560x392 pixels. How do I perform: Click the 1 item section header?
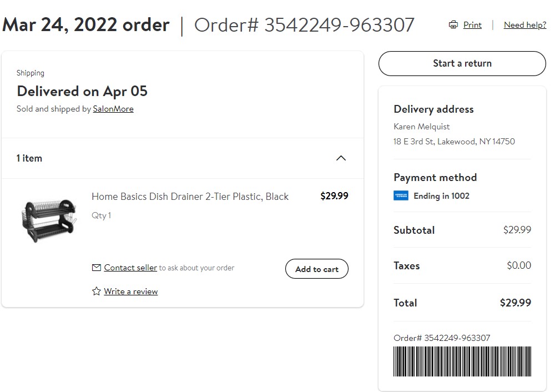click(183, 158)
